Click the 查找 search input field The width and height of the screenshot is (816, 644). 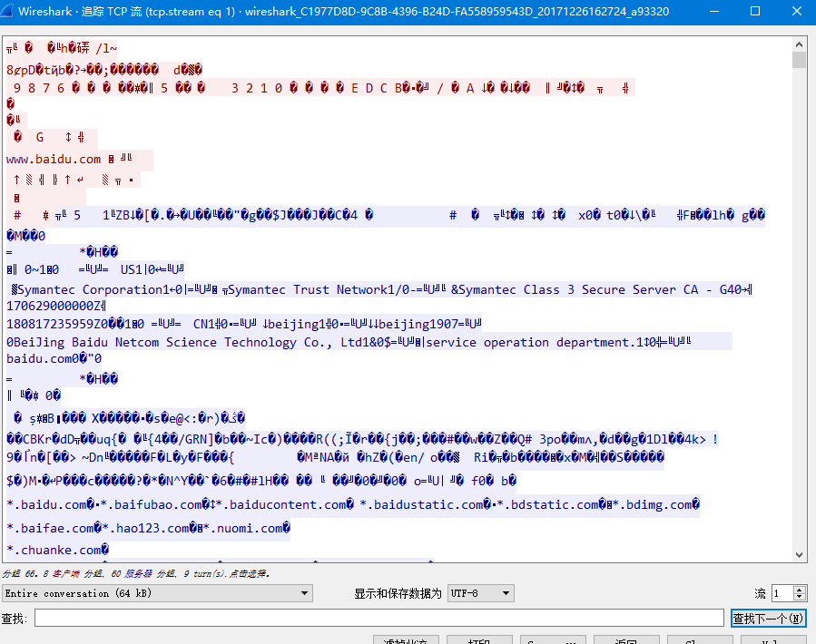(379, 618)
